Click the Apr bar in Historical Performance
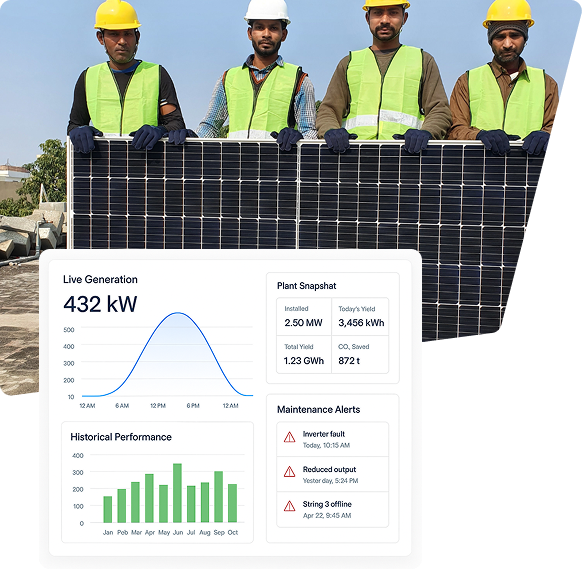This screenshot has width=585, height=569. (x=149, y=498)
